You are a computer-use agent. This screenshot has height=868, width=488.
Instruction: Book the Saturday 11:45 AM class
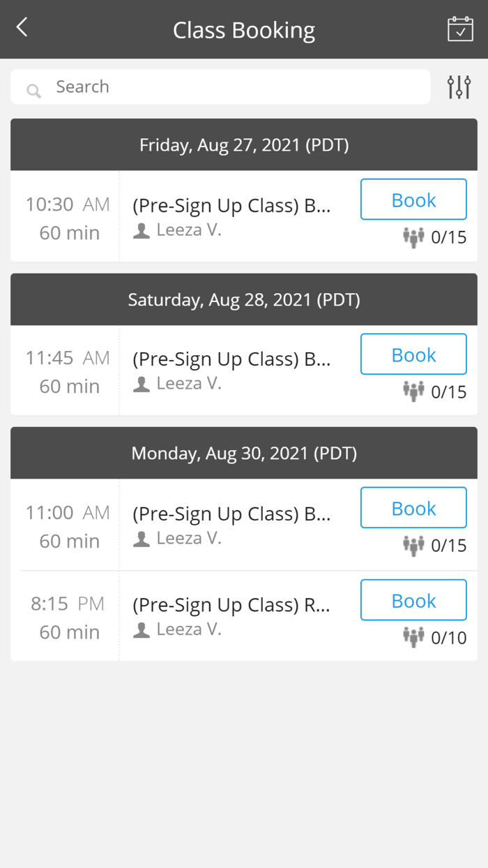[413, 354]
